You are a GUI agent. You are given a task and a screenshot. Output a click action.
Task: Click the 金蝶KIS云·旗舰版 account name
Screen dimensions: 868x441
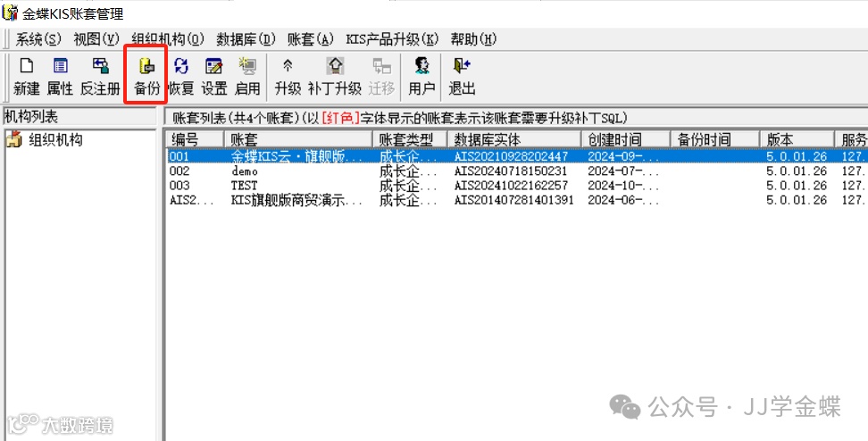tap(296, 156)
